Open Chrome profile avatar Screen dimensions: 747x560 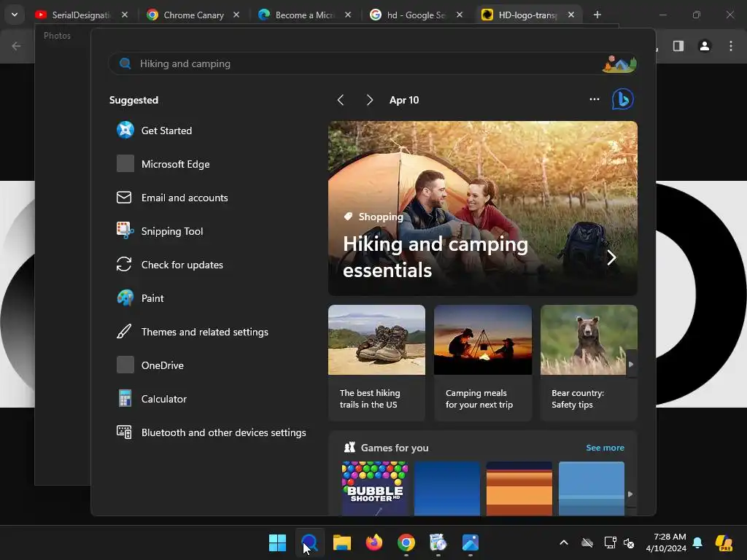[705, 46]
